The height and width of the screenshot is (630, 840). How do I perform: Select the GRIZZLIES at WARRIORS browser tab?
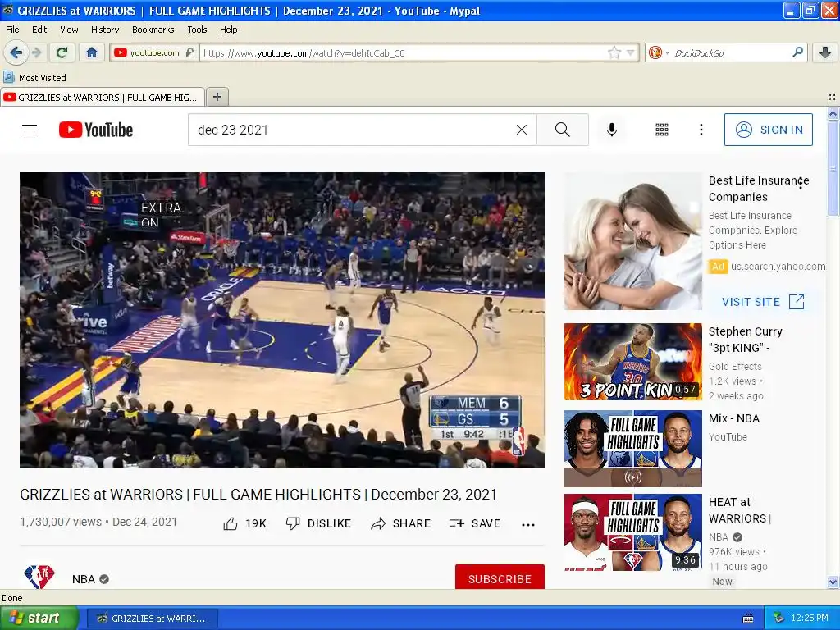point(103,97)
